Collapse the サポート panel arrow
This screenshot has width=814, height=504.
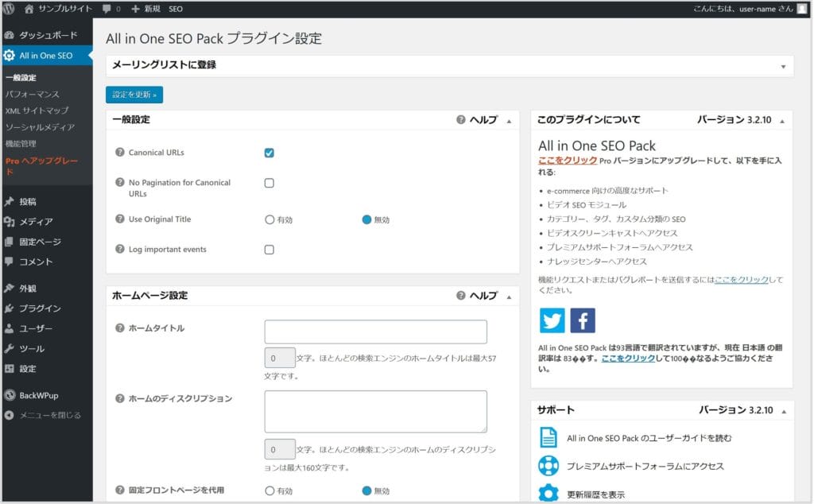pos(783,412)
